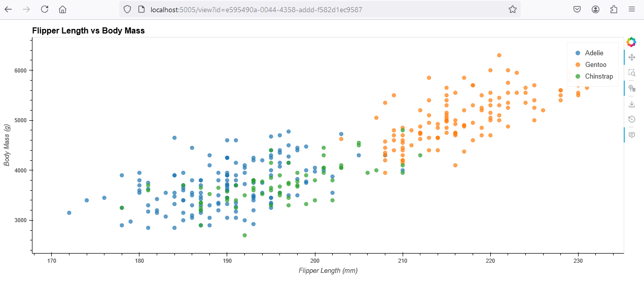This screenshot has width=644, height=284.
Task: Click the 230 x-axis tick label
Action: pyautogui.click(x=578, y=260)
